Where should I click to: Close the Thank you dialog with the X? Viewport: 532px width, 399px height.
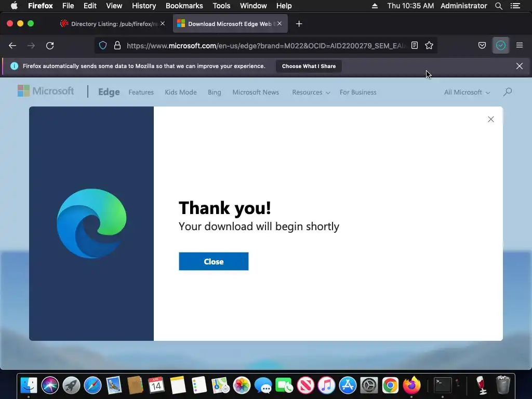(x=491, y=119)
